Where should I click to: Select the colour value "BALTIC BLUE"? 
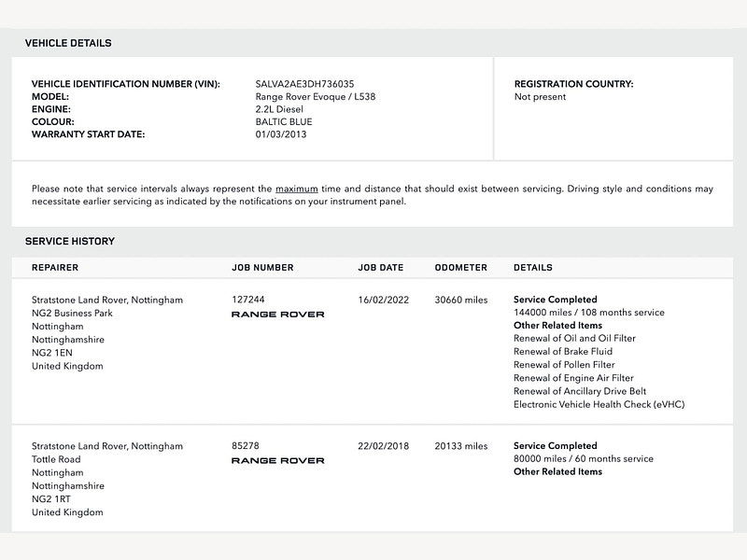pyautogui.click(x=284, y=122)
